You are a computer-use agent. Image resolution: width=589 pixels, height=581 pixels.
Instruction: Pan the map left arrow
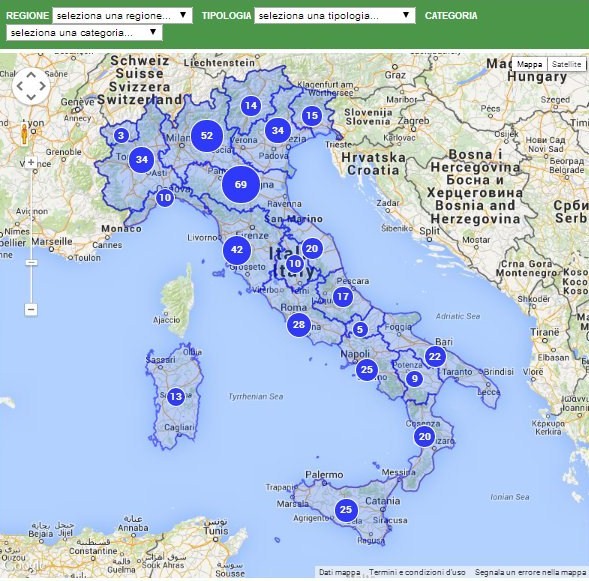[20, 86]
